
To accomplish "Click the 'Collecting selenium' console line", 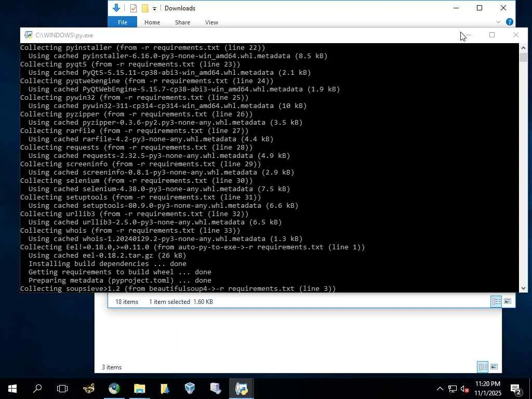I will [137, 180].
